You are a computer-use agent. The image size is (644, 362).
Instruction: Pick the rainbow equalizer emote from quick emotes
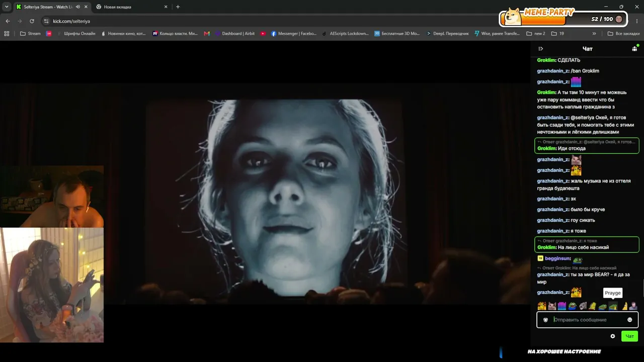[x=562, y=306]
